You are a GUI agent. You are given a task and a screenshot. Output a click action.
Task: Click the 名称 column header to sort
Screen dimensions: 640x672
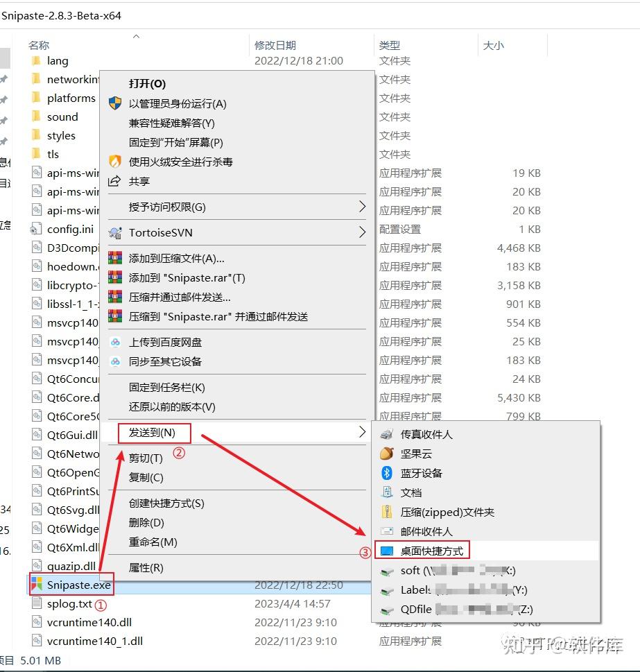(40, 45)
